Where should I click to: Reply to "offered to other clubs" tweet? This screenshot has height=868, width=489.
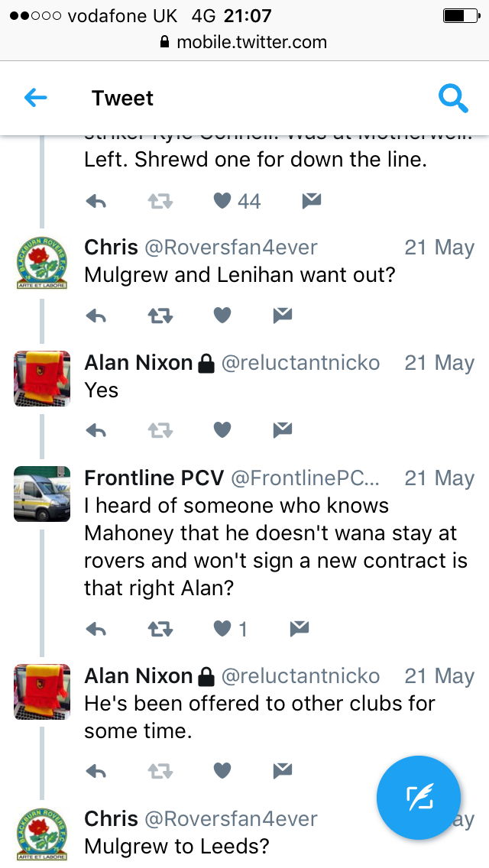[x=96, y=770]
